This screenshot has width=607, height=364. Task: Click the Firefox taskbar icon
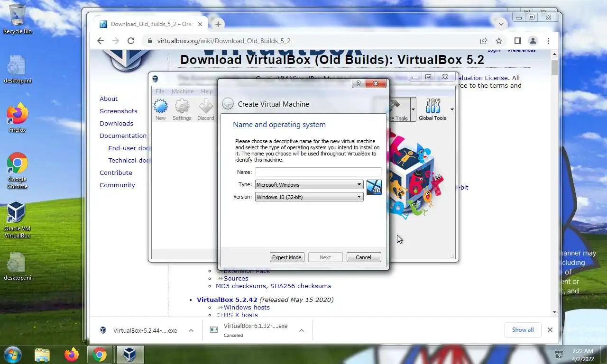(72, 355)
